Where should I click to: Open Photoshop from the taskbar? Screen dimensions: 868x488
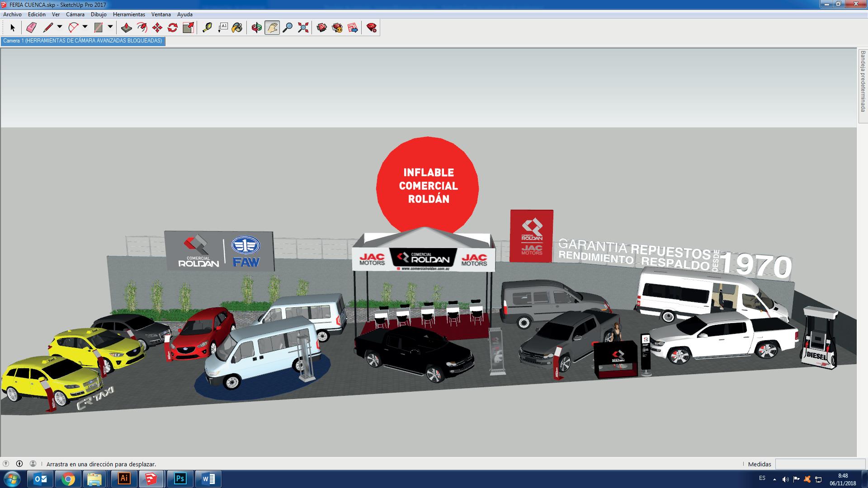coord(180,479)
